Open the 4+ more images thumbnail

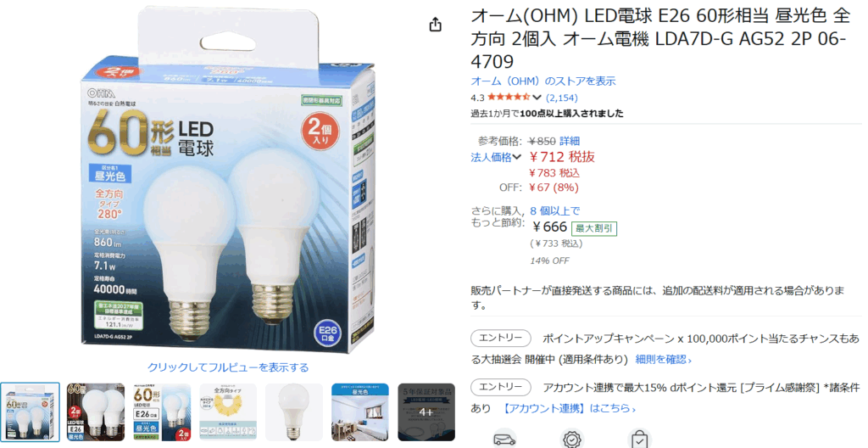tap(426, 412)
